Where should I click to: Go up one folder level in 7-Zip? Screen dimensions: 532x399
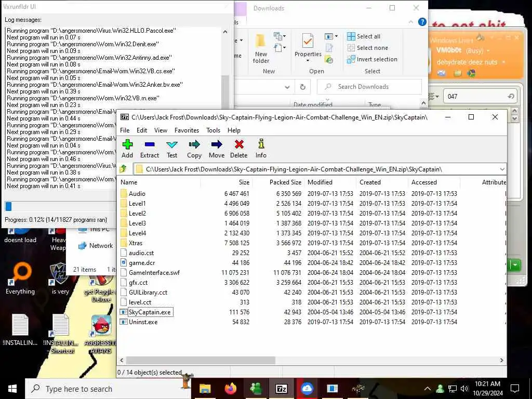point(123,169)
